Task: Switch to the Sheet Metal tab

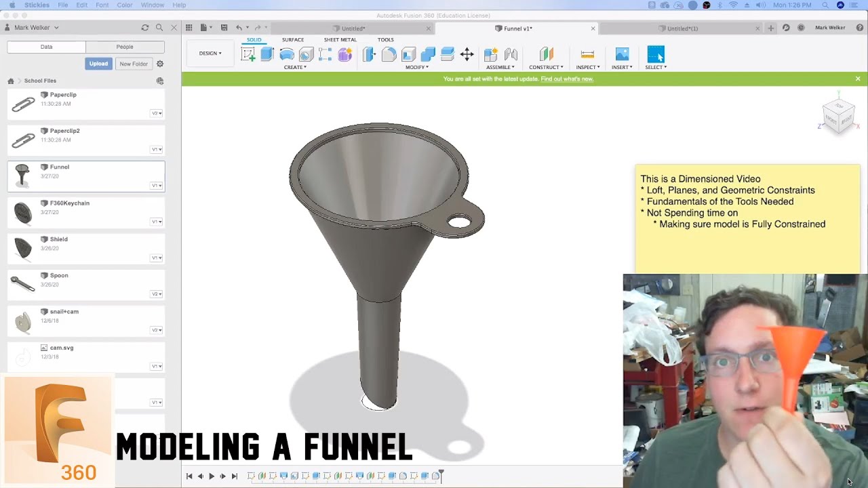Action: [x=340, y=40]
